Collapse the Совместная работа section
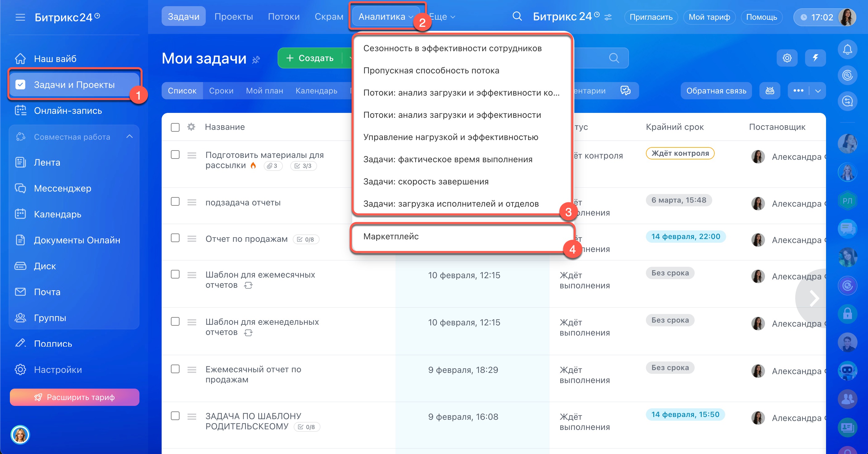This screenshot has width=868, height=454. point(129,137)
